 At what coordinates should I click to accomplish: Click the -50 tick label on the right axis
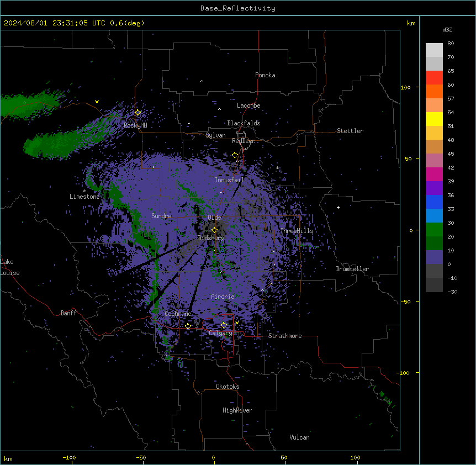[405, 302]
